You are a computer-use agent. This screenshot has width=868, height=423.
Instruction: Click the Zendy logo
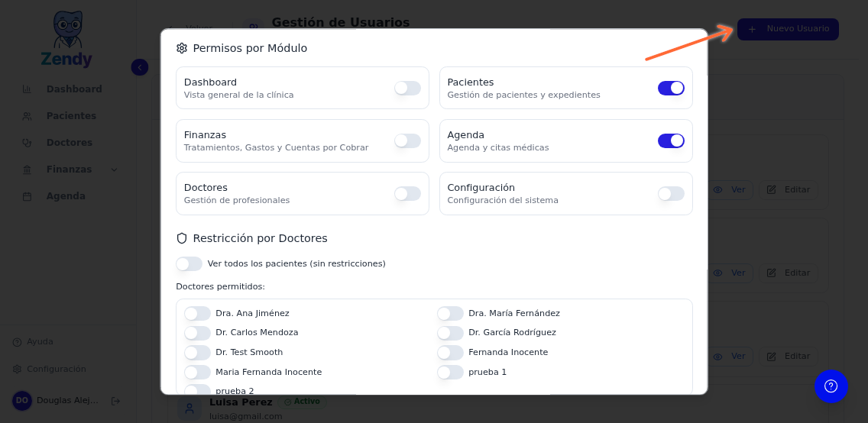[x=67, y=40]
